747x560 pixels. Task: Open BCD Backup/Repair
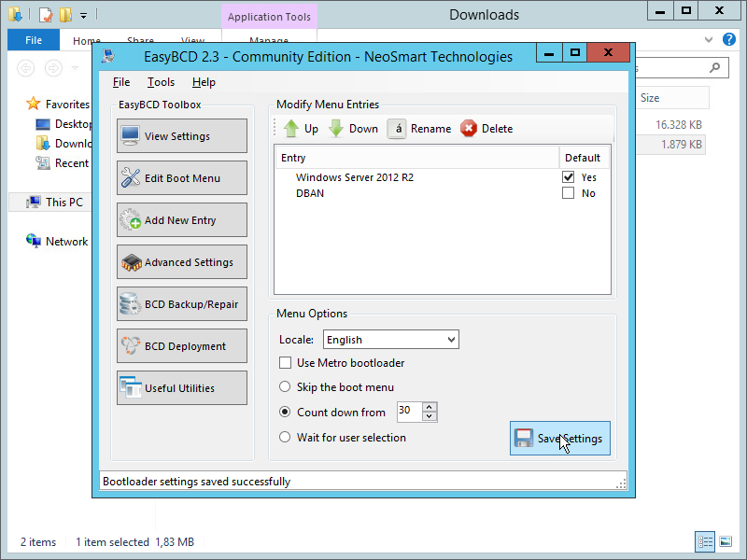coord(182,304)
